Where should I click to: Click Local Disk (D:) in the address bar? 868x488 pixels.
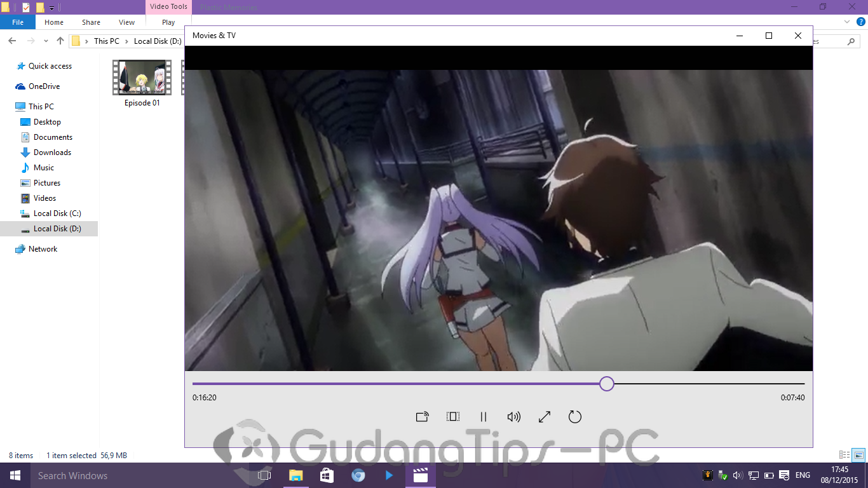(x=158, y=41)
